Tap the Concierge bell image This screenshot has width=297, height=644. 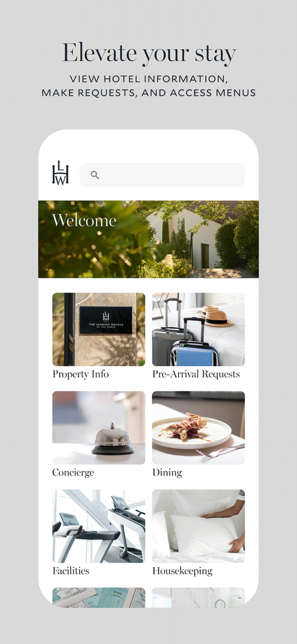click(x=99, y=428)
